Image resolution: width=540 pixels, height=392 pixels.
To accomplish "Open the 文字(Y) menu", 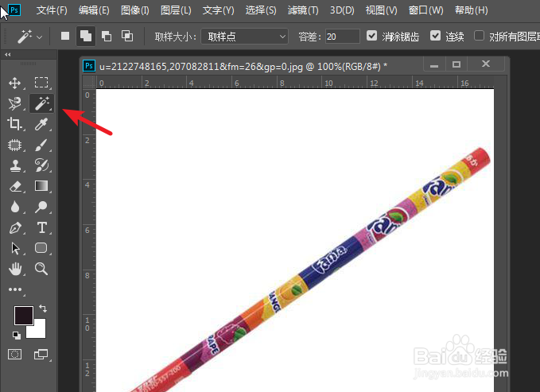I will (219, 10).
